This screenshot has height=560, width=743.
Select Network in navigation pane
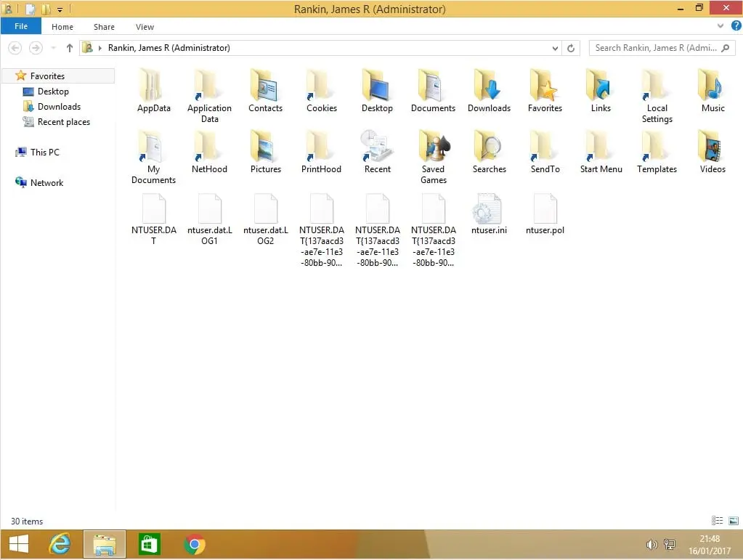(46, 183)
